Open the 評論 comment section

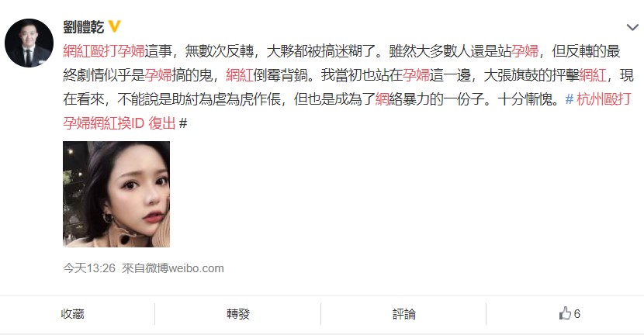[404, 314]
